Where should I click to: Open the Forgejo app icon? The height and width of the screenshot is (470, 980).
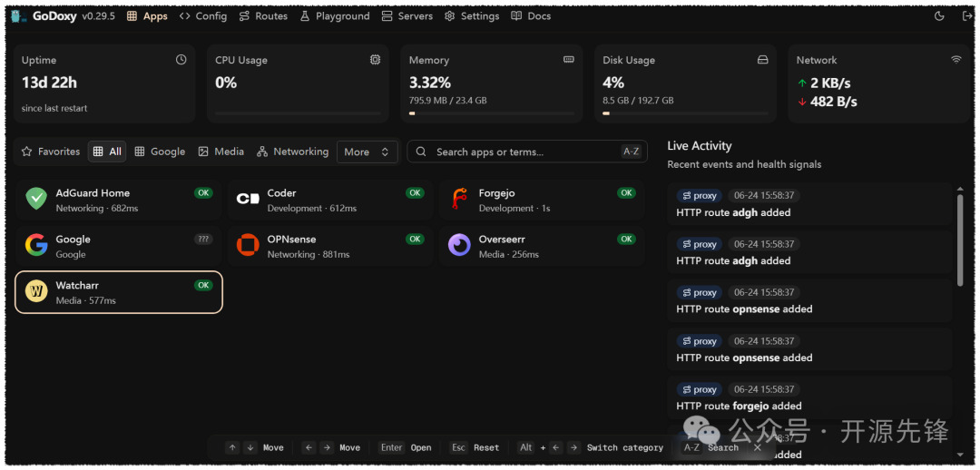coord(459,200)
